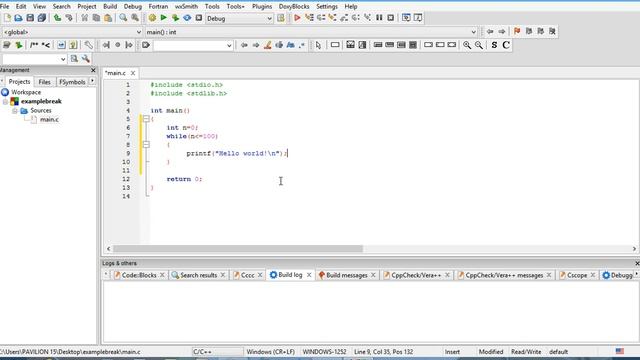Open the Build menu
This screenshot has width=640, height=360.
[x=110, y=7]
